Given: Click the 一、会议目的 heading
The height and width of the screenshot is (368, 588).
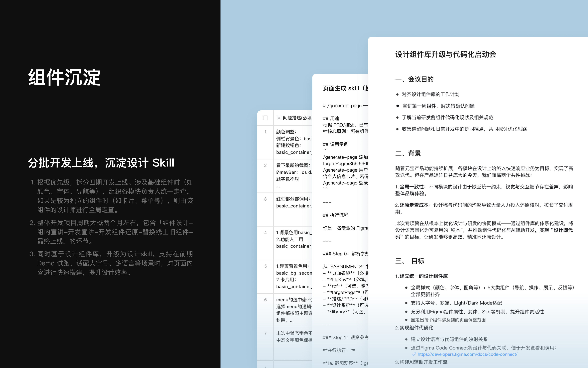Looking at the screenshot, I should 415,79.
